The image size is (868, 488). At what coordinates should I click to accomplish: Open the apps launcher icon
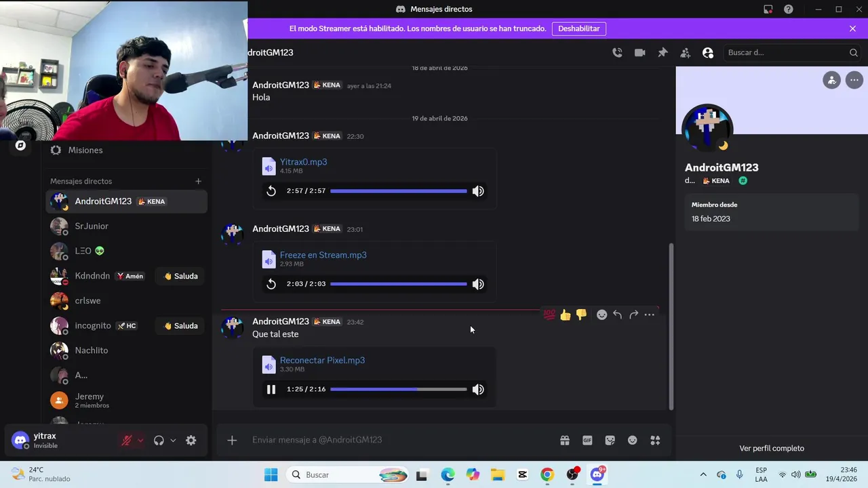(x=655, y=441)
